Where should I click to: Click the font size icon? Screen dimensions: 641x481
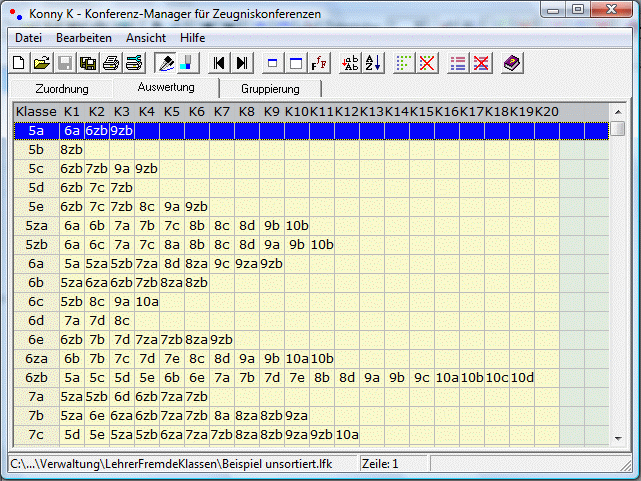coord(320,63)
